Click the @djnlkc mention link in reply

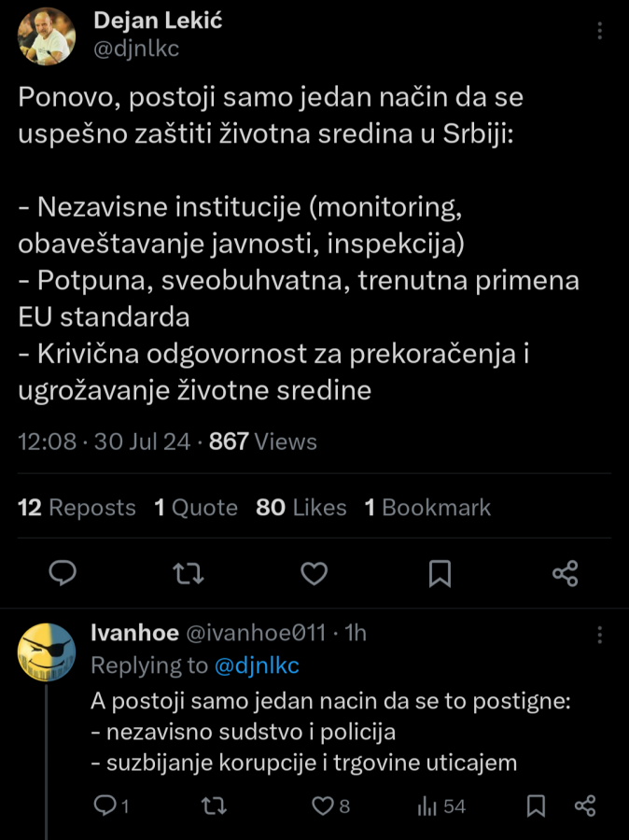pos(258,665)
